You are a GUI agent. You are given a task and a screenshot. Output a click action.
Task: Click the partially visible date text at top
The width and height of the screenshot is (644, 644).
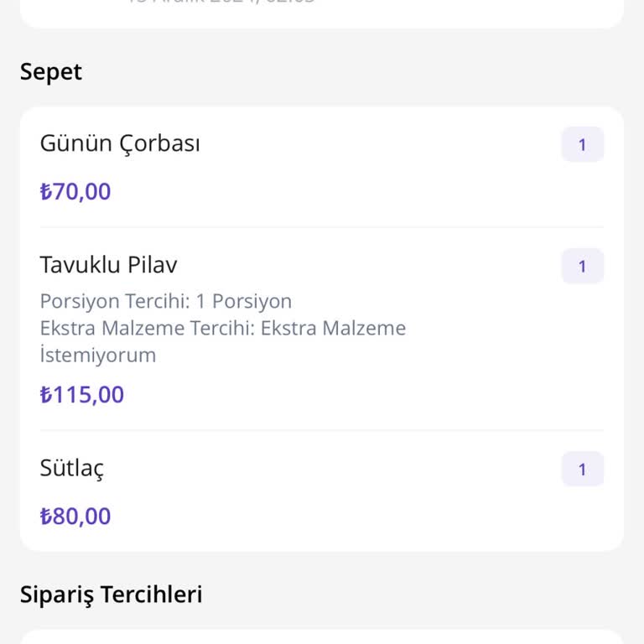click(x=221, y=3)
